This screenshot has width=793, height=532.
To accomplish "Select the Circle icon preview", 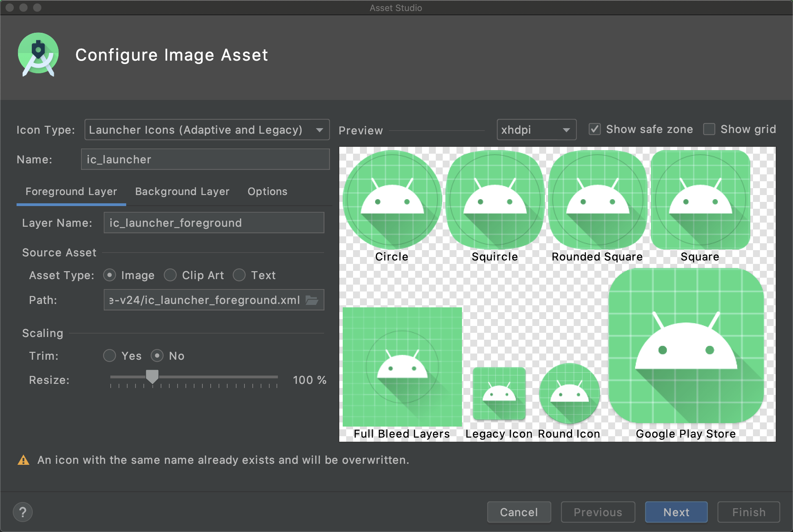I will tap(392, 200).
